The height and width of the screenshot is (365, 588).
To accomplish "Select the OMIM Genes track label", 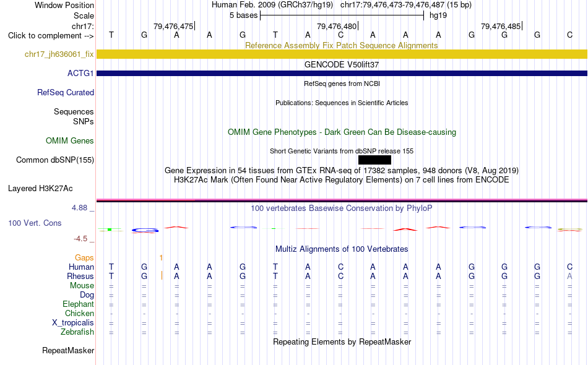I will 69,140.
